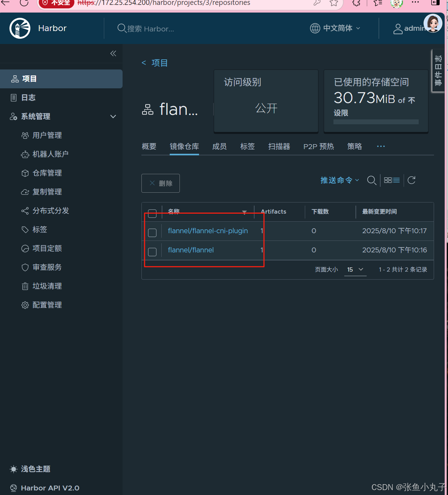Open the 概要 tab
448x495 pixels.
click(x=149, y=146)
